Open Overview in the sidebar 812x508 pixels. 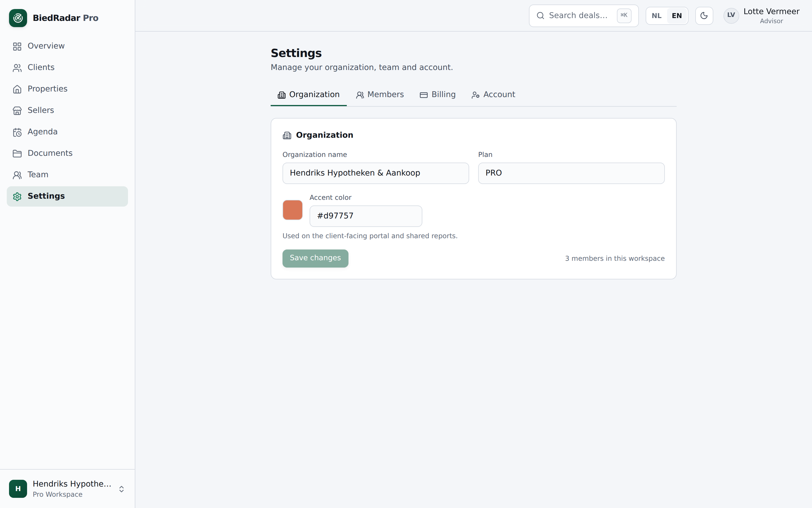tap(67, 46)
